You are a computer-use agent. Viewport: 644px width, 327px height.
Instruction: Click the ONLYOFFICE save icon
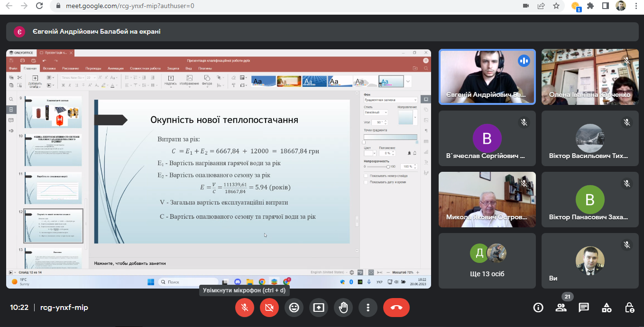[x=11, y=61]
